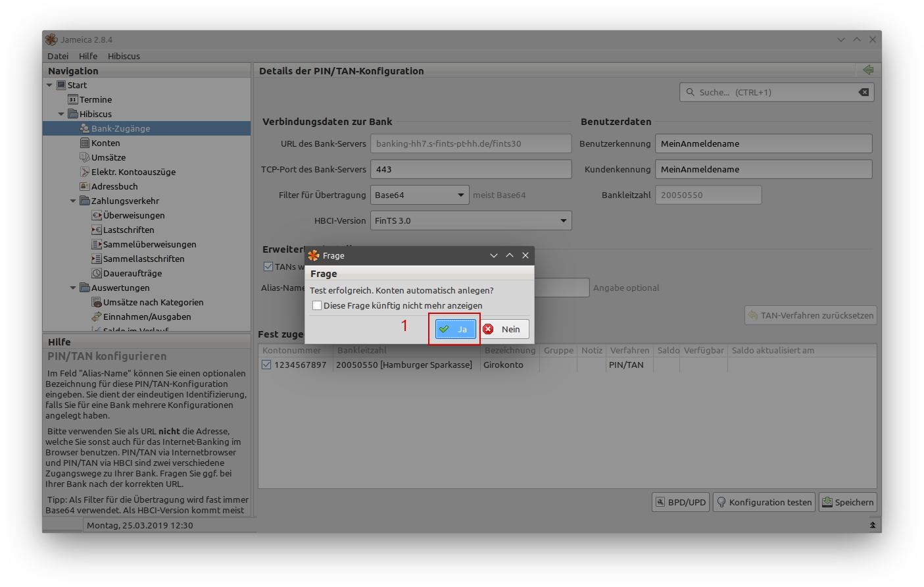Click the Bank-Zugänge icon in navigation
The width and height of the screenshot is (924, 587).
[x=85, y=128]
